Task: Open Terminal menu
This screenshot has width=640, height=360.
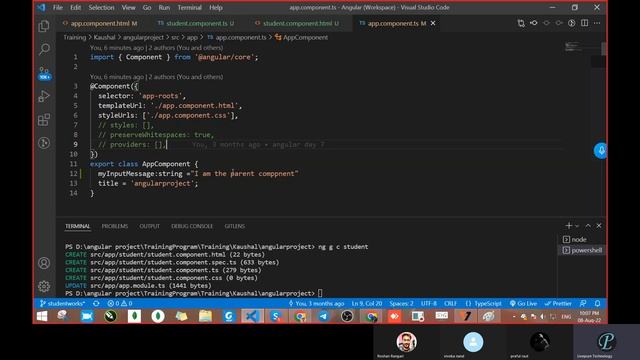Action: click(x=189, y=7)
